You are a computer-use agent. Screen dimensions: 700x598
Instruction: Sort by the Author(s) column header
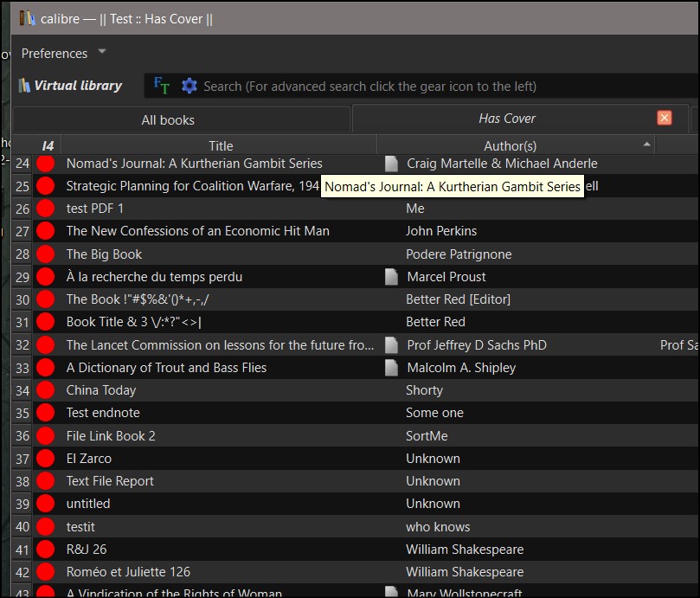tap(515, 145)
